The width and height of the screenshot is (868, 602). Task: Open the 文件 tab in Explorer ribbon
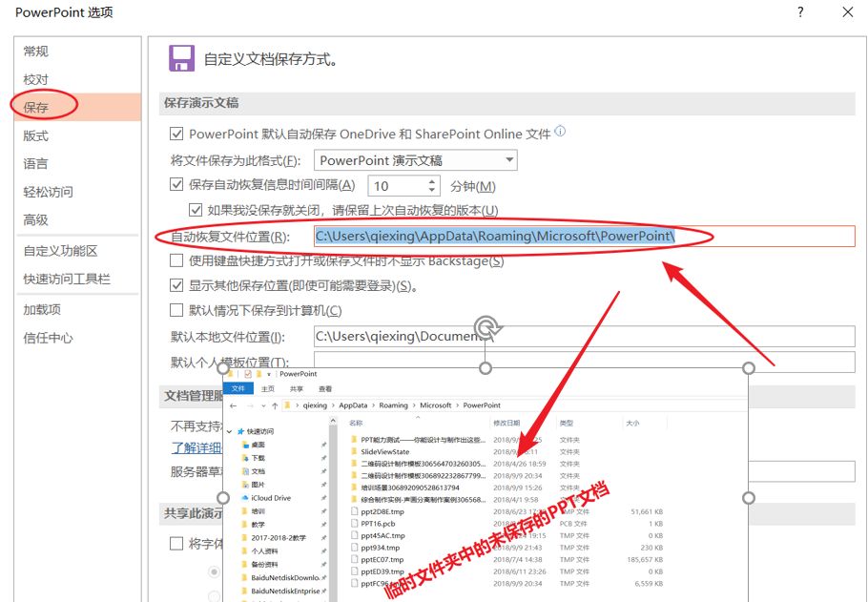click(238, 388)
